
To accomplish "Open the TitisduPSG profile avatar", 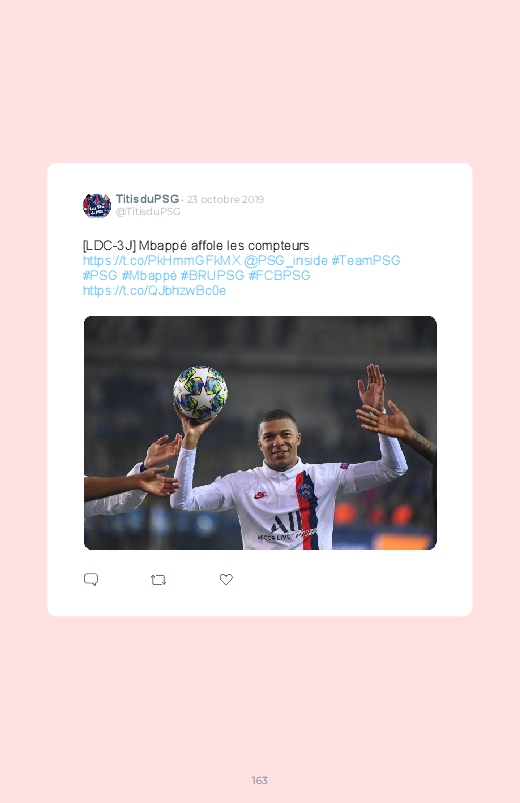I will tap(97, 205).
